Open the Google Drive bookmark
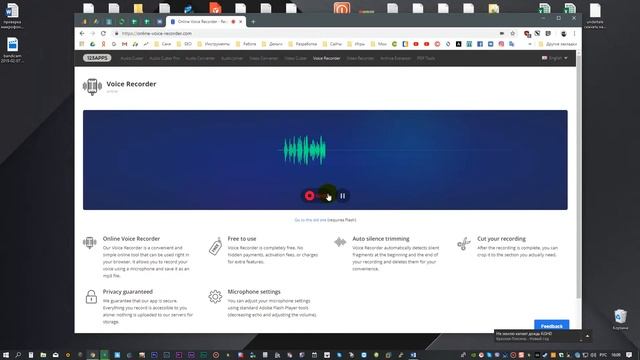Viewport: 640px width, 360px height. coord(93,44)
